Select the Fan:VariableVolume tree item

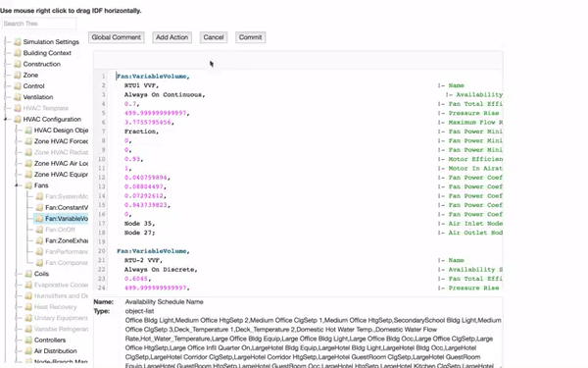(67, 219)
